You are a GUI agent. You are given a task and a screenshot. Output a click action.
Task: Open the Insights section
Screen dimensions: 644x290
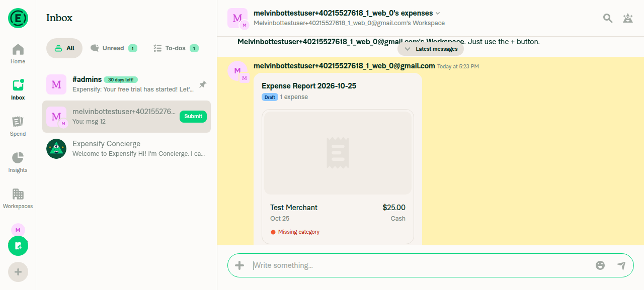(18, 162)
